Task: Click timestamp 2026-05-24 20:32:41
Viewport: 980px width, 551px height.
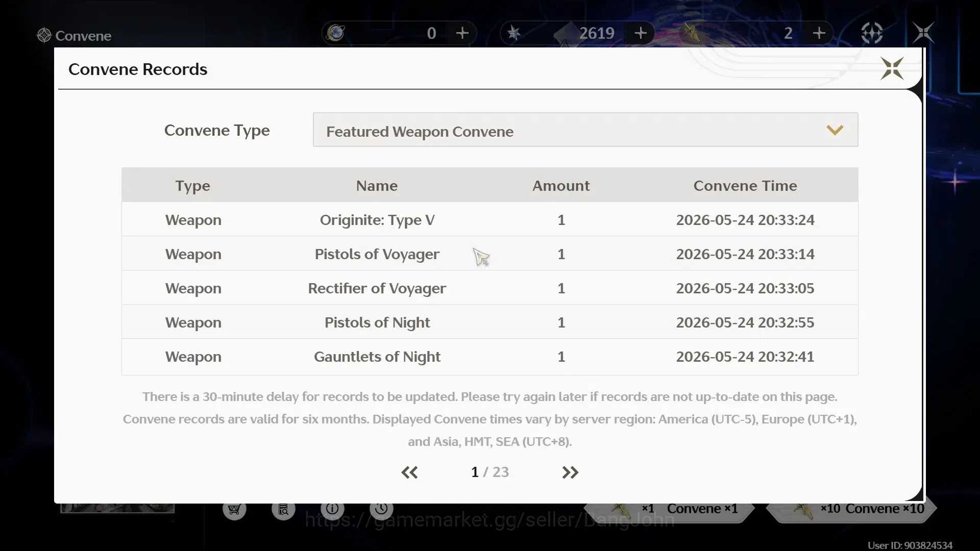Action: (745, 357)
